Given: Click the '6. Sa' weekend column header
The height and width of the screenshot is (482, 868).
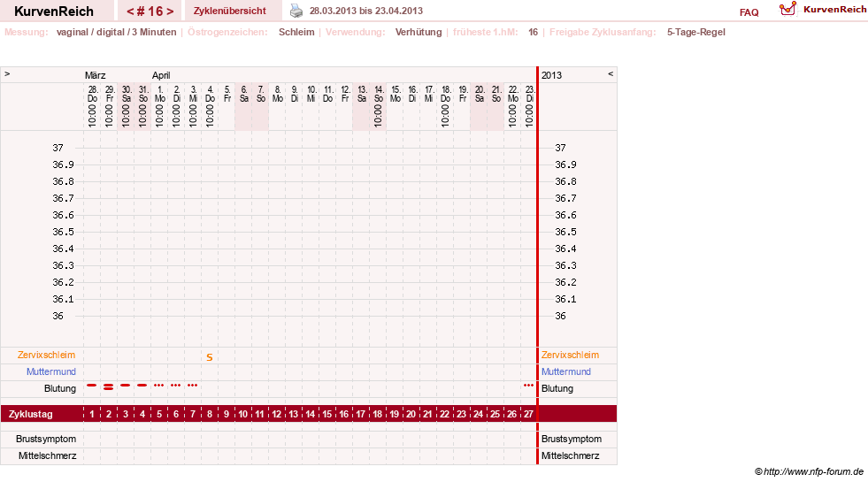Looking at the screenshot, I should tap(243, 94).
